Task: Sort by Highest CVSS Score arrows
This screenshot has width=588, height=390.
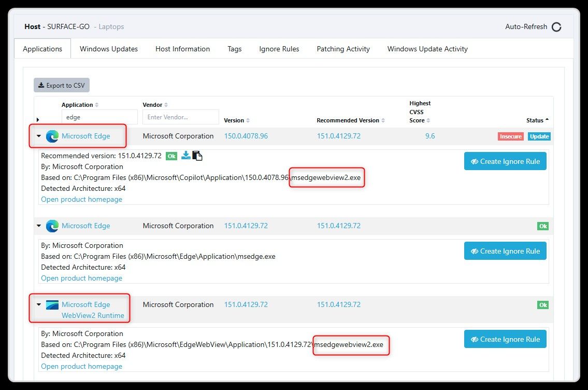Action: (x=428, y=120)
